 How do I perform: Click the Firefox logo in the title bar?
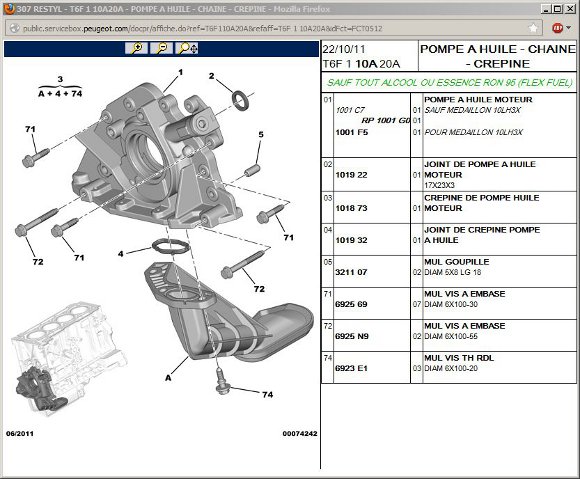(x=9, y=9)
